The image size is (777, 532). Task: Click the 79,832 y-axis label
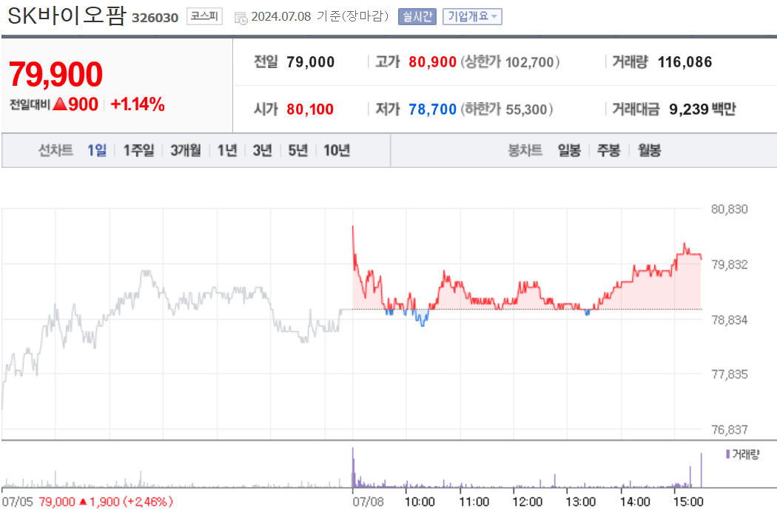(729, 264)
